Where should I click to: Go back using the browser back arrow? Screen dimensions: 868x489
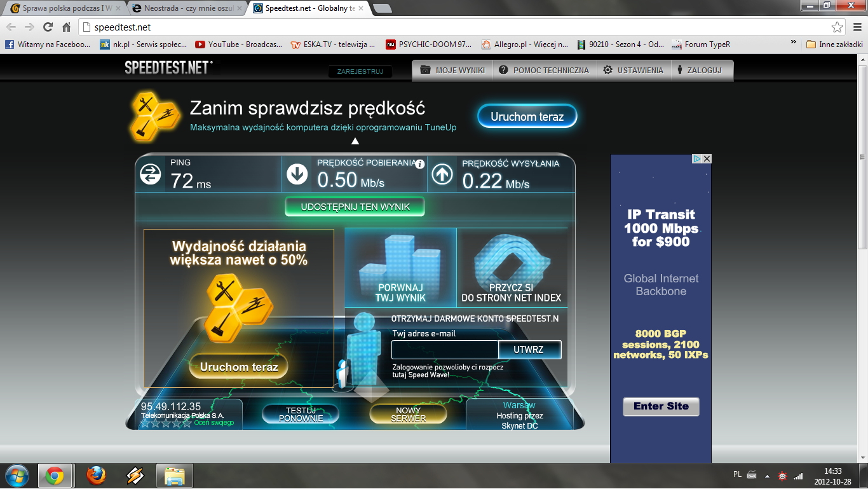coord(11,27)
